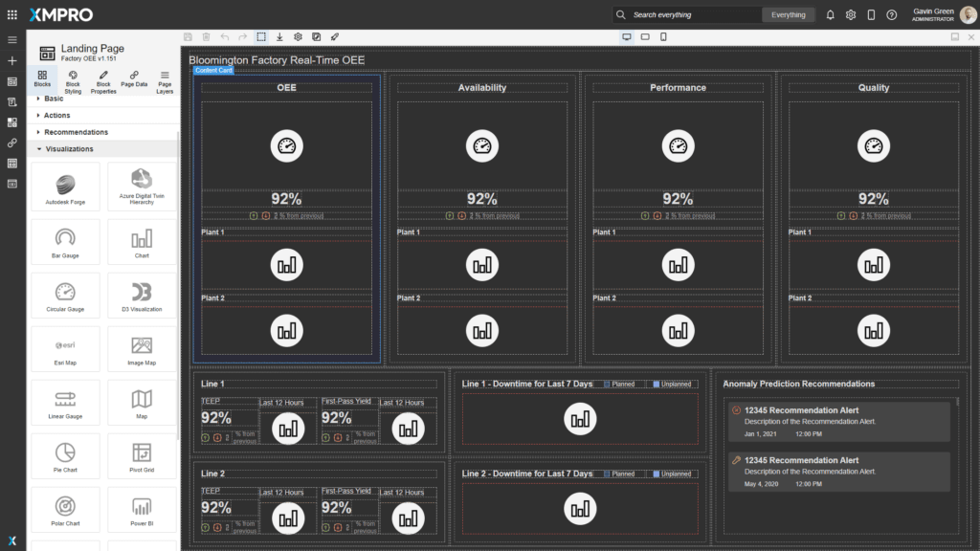
Task: Expand the Actions block category
Action: pos(56,115)
